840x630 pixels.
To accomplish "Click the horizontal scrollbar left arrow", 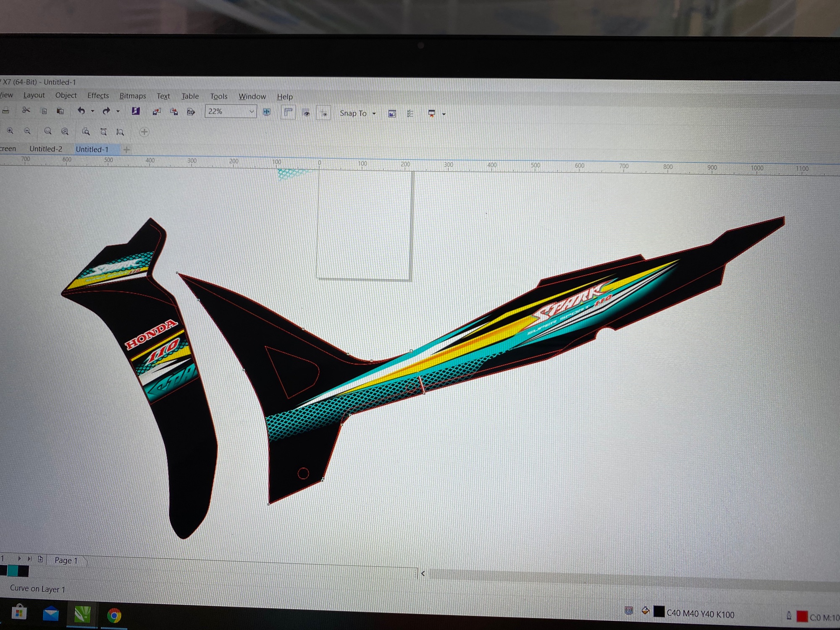I will [x=423, y=573].
